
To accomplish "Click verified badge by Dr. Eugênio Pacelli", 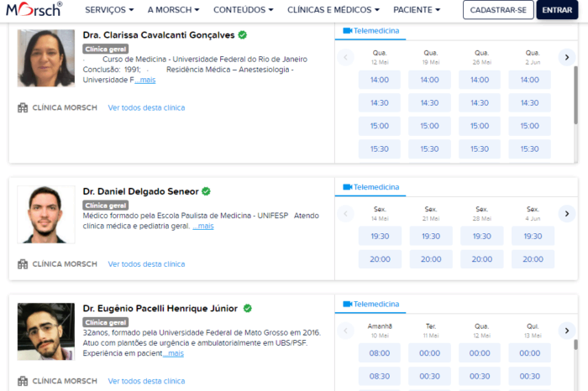I will click(247, 308).
